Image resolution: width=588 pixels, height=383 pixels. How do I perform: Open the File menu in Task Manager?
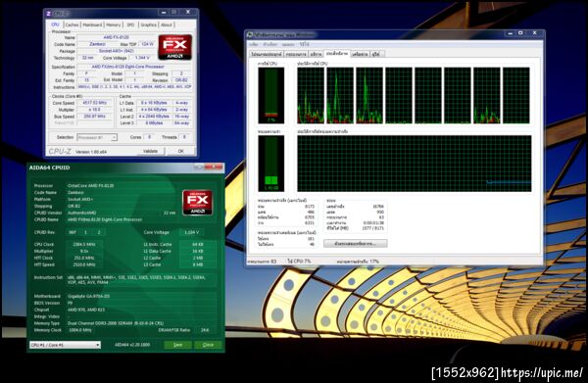[x=254, y=44]
